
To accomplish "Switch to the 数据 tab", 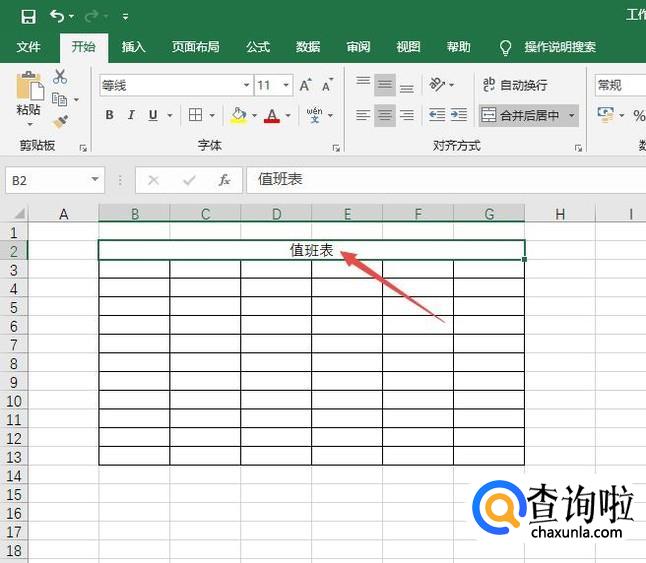I will (308, 47).
